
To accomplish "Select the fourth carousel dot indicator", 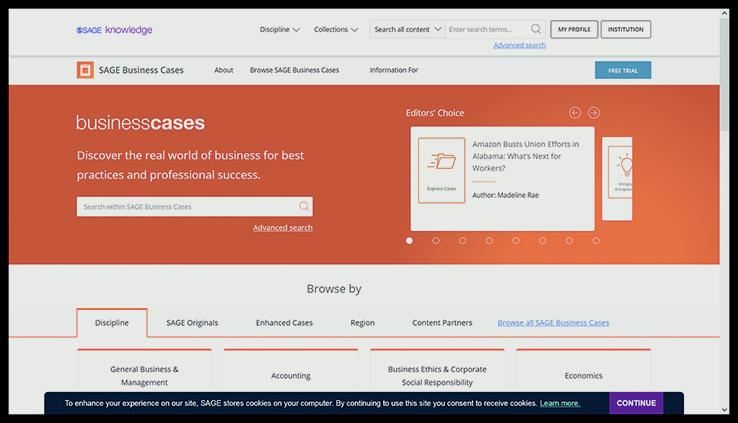I will pos(489,240).
